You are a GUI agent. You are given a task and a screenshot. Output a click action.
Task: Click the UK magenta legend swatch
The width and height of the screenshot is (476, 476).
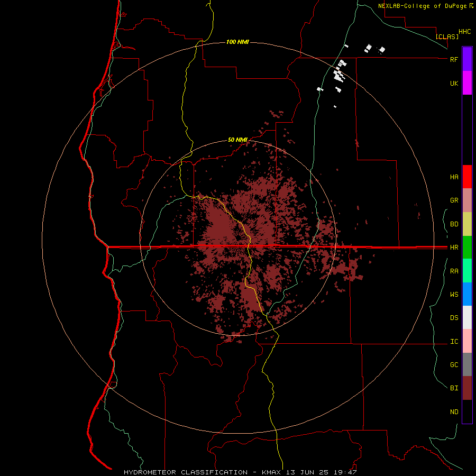tap(467, 83)
